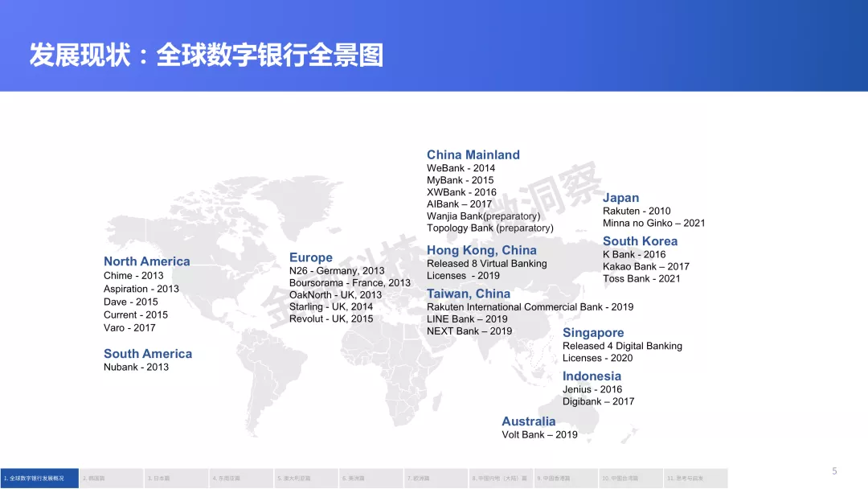Switch to tab 4 东南亚篇
Viewport: 868px width, 489px height.
click(x=241, y=478)
